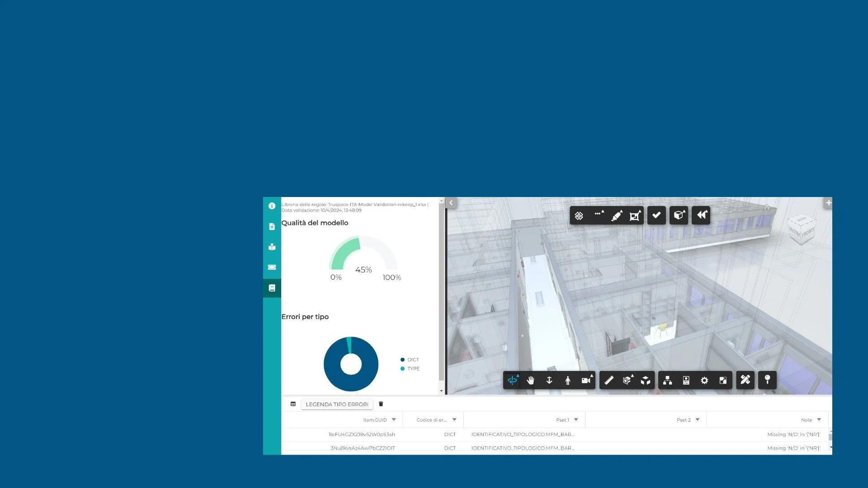This screenshot has width=868, height=488.
Task: Switch to the info tab in sidebar
Action: tap(272, 206)
